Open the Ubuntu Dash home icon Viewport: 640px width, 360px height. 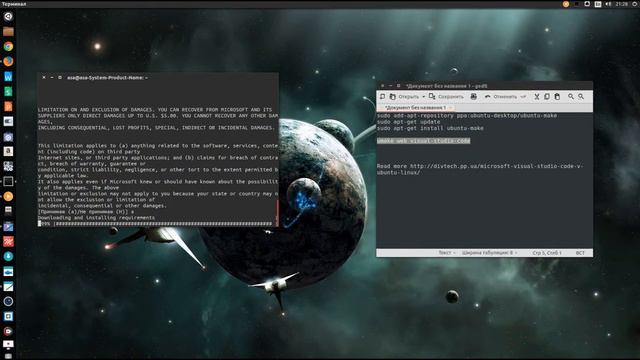[x=8, y=16]
